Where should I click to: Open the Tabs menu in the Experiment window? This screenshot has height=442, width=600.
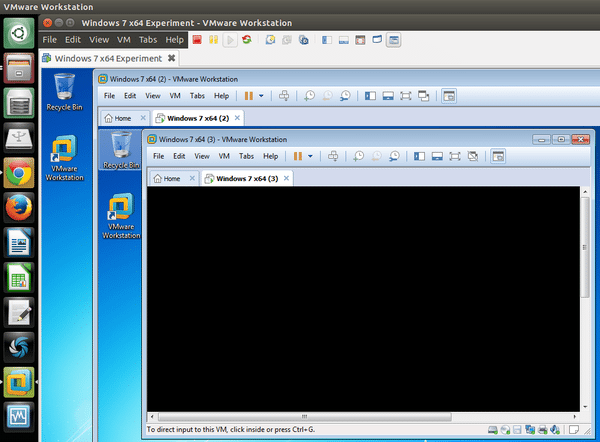coord(148,39)
